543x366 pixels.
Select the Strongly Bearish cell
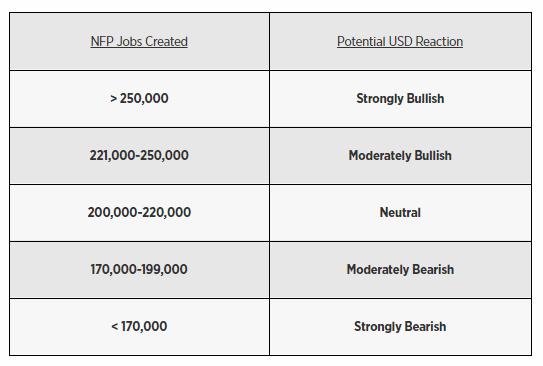401,327
